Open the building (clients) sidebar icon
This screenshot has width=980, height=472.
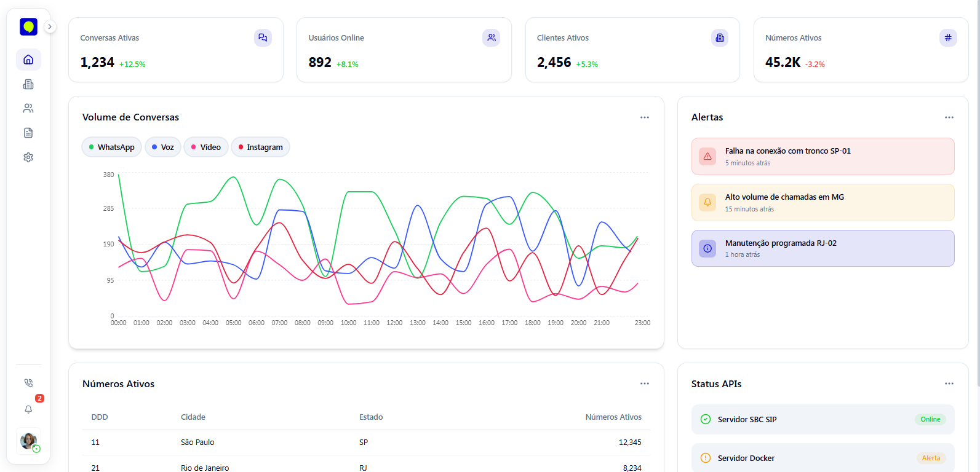[28, 84]
